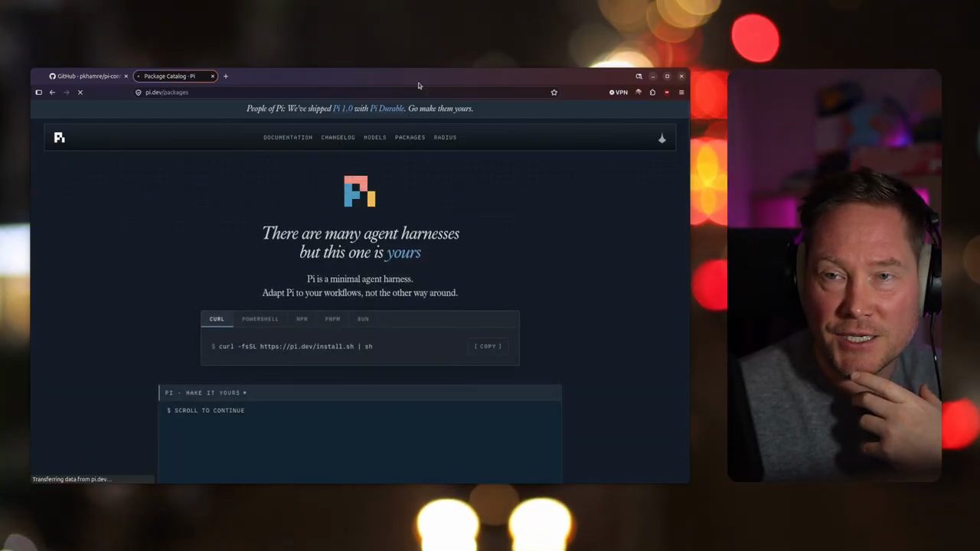Screen dimensions: 980x551
Task: Select the Package Catalog browser tab
Action: (x=175, y=77)
